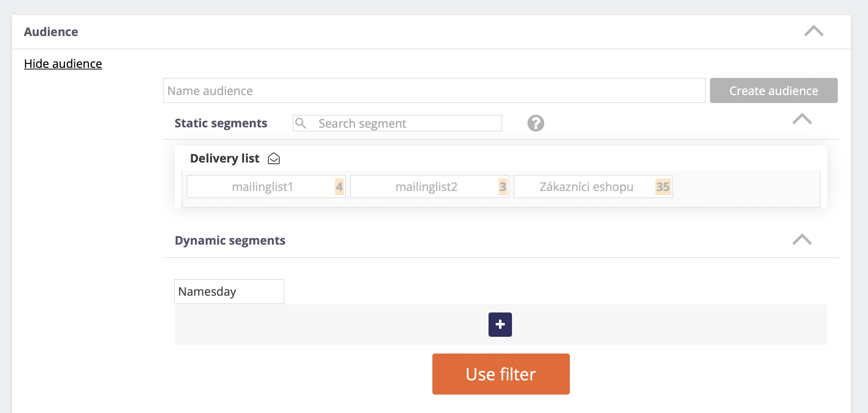Select the mailinglist2 segment
Image resolution: width=868 pixels, height=413 pixels.
coord(430,187)
